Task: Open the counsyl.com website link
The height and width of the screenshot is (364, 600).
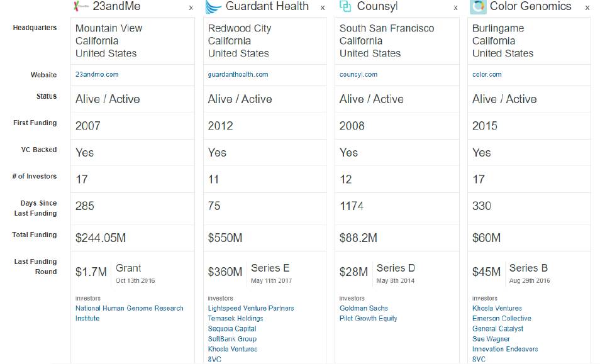Action: pos(358,74)
